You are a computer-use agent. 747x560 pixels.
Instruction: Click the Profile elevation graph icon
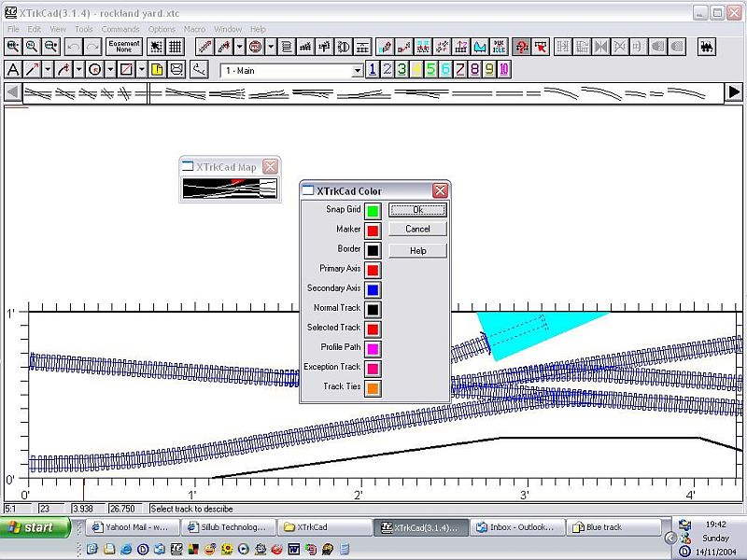click(481, 46)
